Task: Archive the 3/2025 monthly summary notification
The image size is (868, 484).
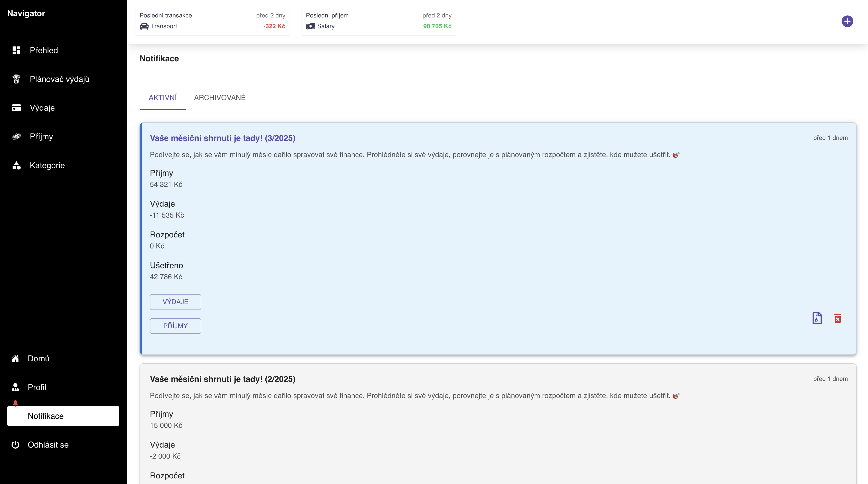Action: point(817,318)
